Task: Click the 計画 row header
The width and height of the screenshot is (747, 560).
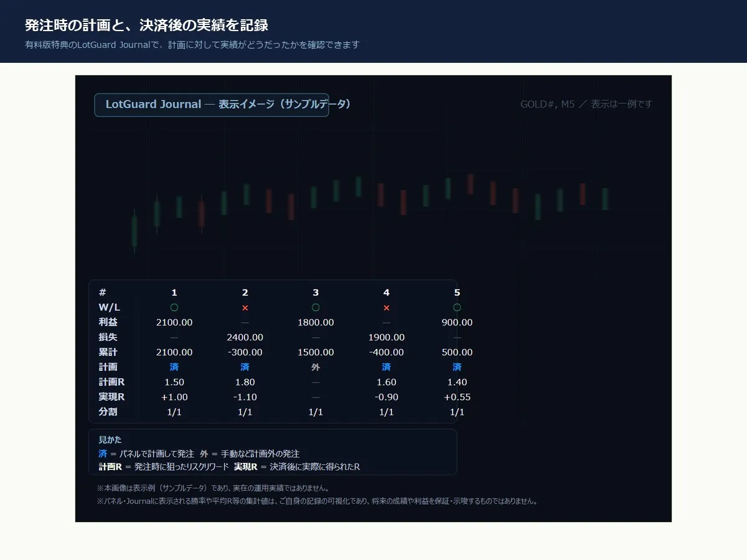Action: (108, 367)
